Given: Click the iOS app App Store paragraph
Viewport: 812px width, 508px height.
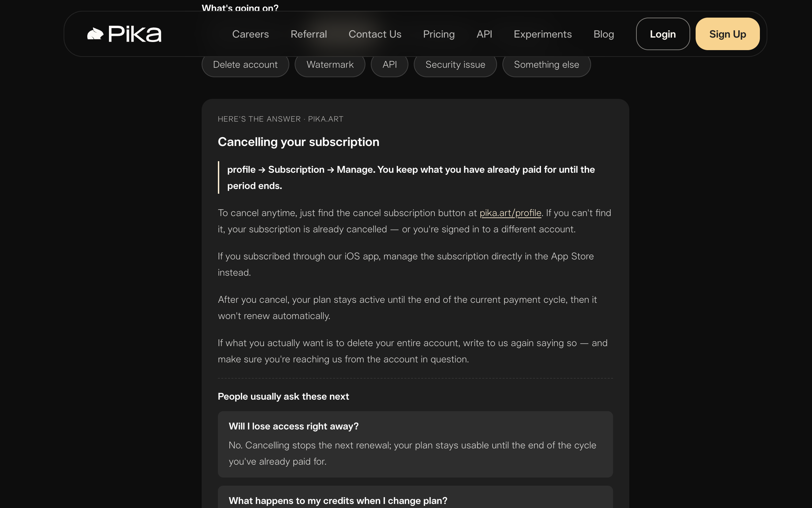Looking at the screenshot, I should pyautogui.click(x=406, y=264).
